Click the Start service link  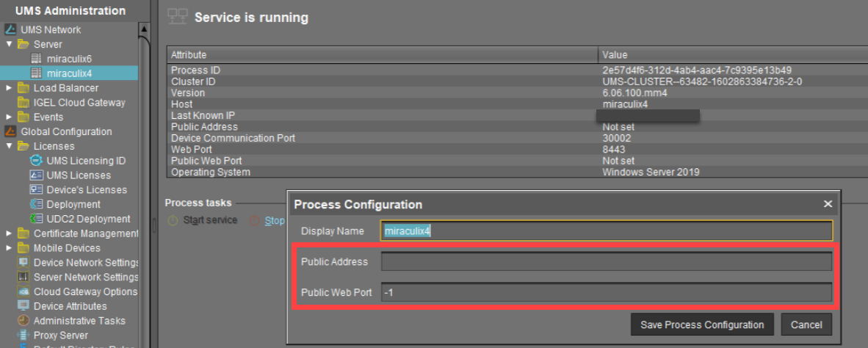(210, 220)
